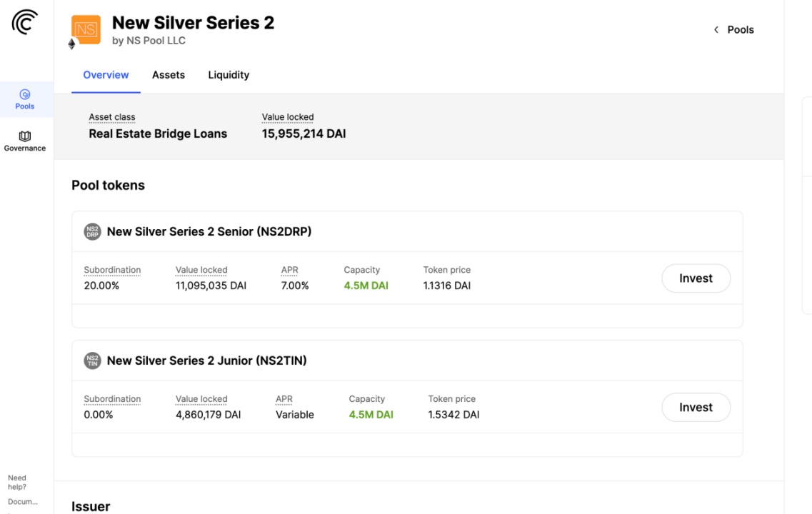Switch to the Assets tab
This screenshot has width=812, height=514.
169,75
